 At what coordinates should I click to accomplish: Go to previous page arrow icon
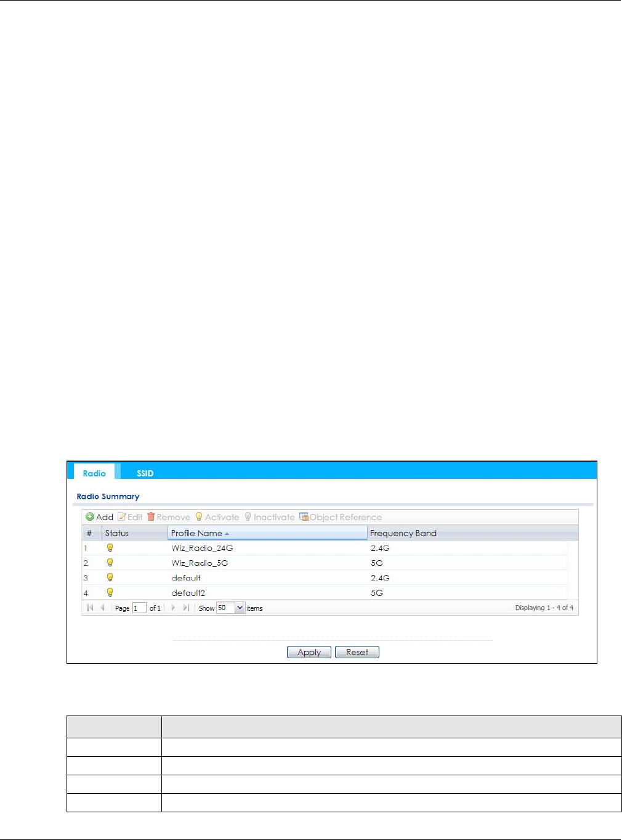[x=102, y=608]
